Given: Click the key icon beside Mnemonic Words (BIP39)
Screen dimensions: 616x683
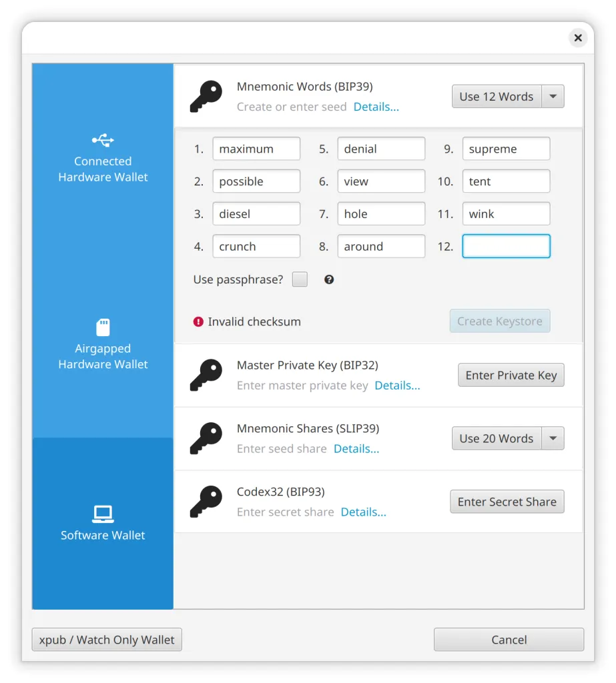Looking at the screenshot, I should click(x=206, y=97).
